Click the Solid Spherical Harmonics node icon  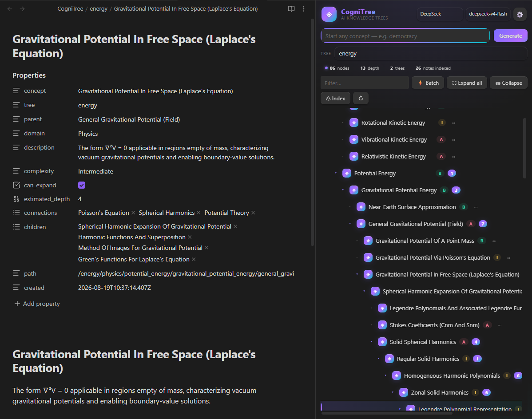tap(382, 342)
